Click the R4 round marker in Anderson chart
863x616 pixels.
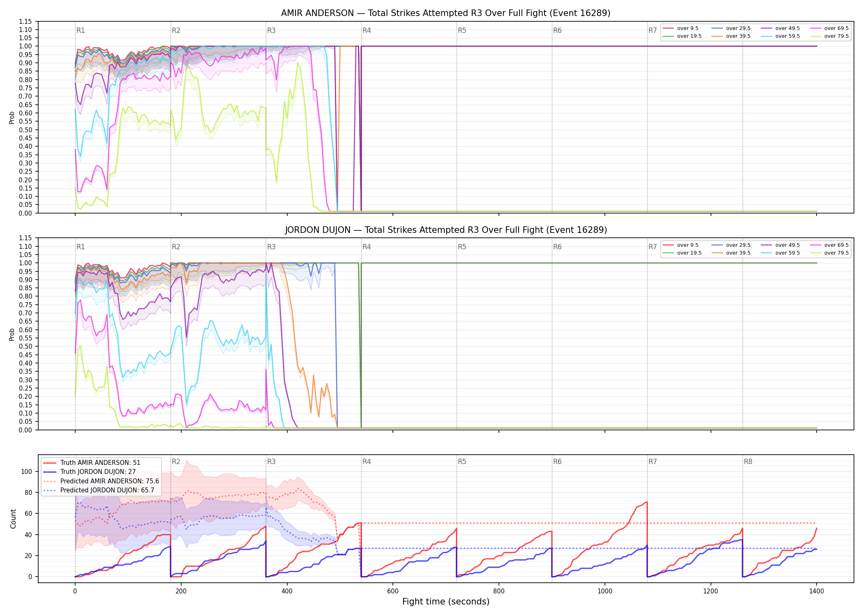click(x=367, y=30)
